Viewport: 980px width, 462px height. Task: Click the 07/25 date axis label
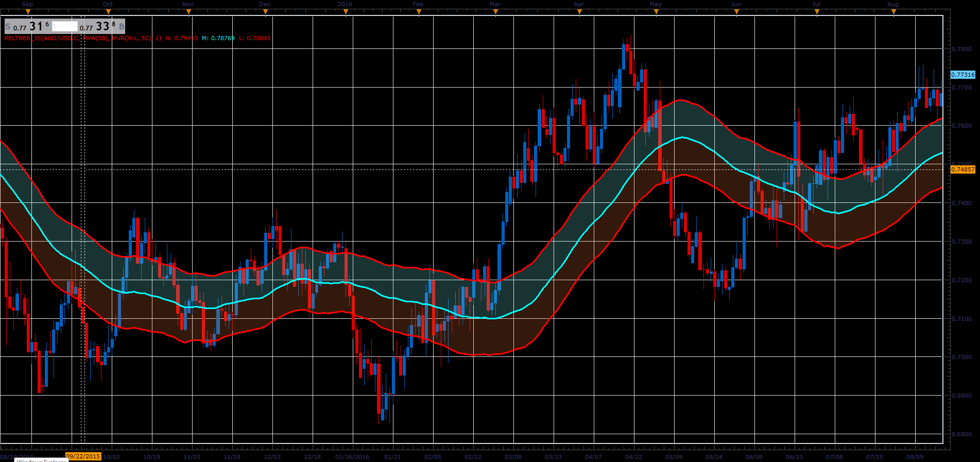(x=874, y=457)
